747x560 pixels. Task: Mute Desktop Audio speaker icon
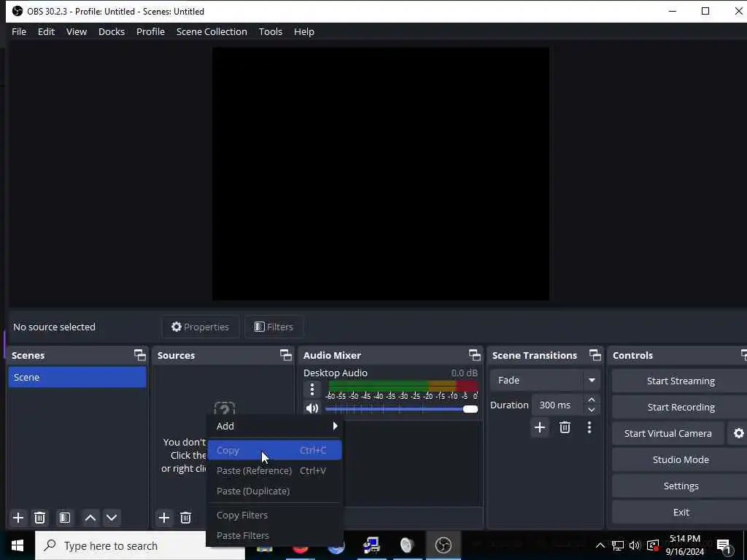[x=312, y=408]
